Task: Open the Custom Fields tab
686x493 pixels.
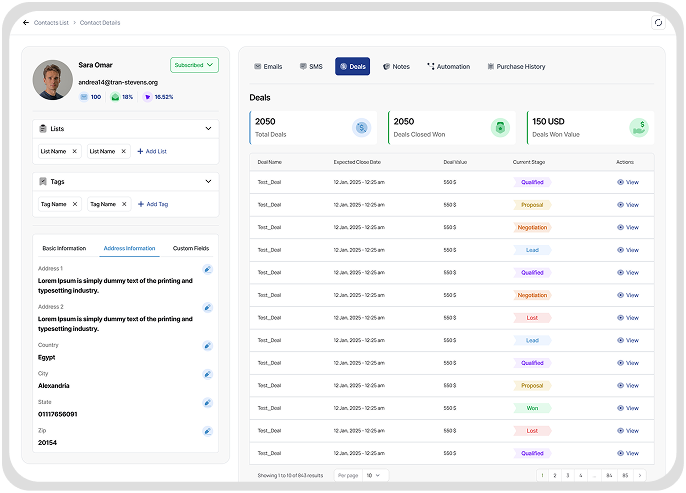Action: click(191, 248)
